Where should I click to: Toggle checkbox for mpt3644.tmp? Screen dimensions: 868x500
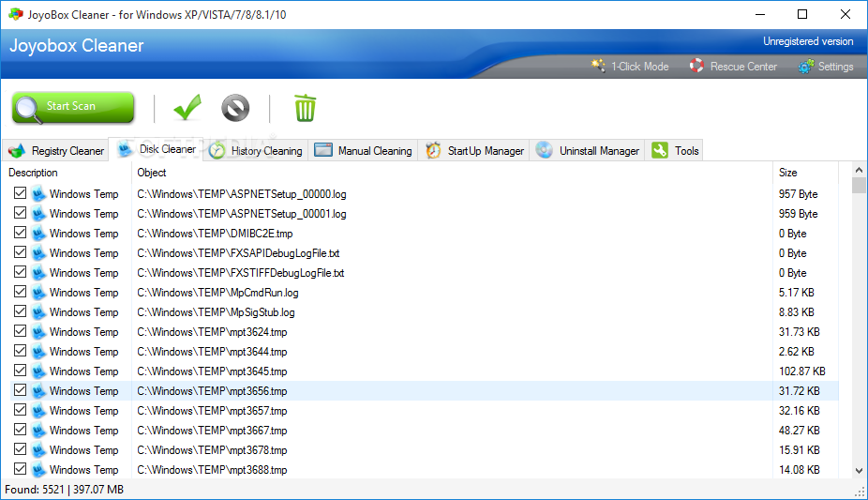pos(20,351)
